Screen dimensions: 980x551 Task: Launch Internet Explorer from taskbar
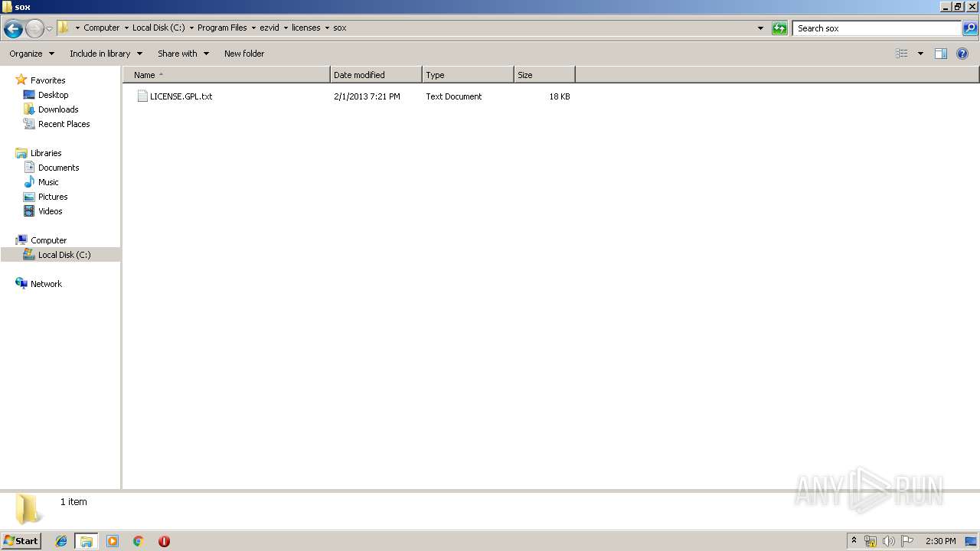(61, 541)
